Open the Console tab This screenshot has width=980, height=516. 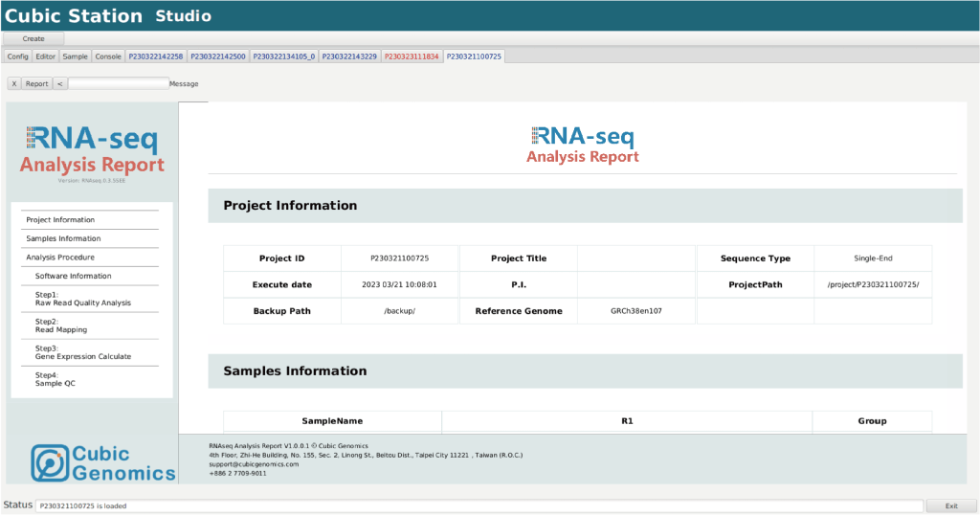[108, 56]
